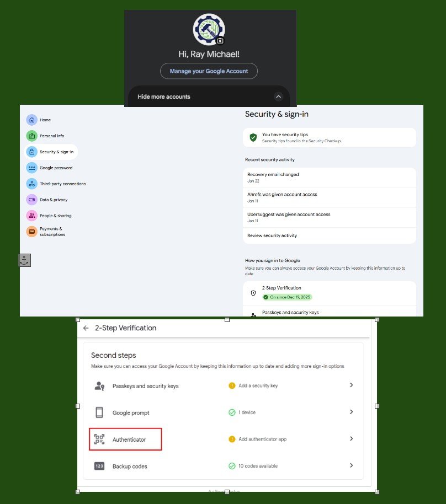This screenshot has height=504, width=446.
Task: Switch to the Data & privacy section
Action: point(53,200)
